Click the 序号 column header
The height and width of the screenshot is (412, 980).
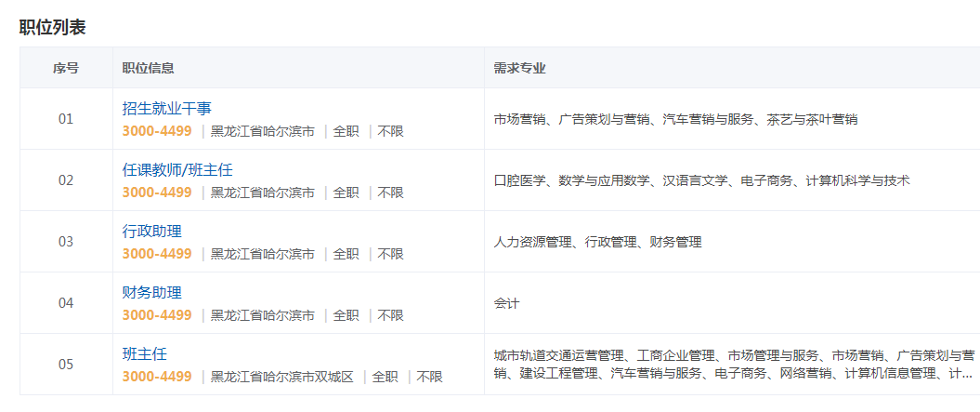pyautogui.click(x=65, y=68)
